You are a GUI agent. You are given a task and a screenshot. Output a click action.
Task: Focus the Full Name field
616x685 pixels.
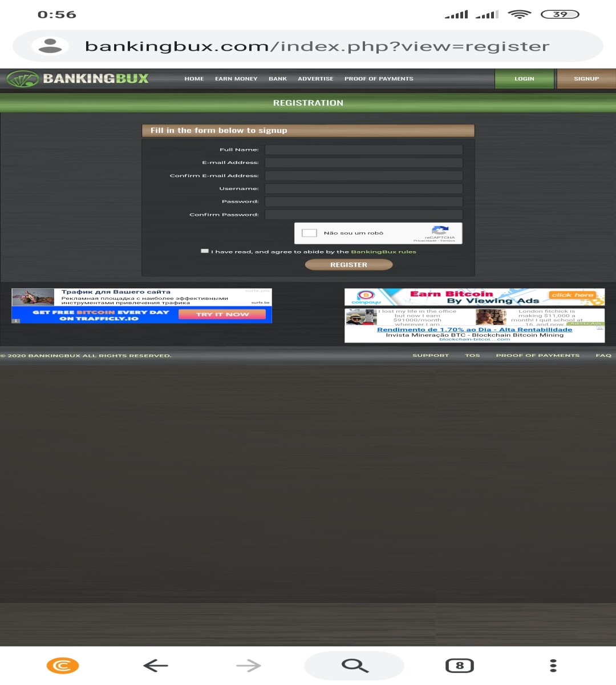pos(364,150)
